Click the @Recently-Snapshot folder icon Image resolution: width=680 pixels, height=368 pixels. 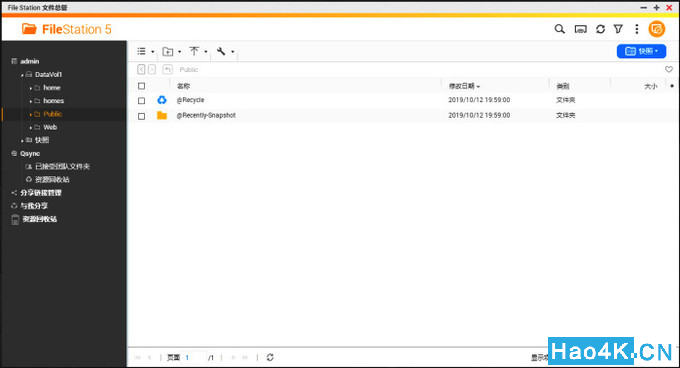(x=162, y=115)
